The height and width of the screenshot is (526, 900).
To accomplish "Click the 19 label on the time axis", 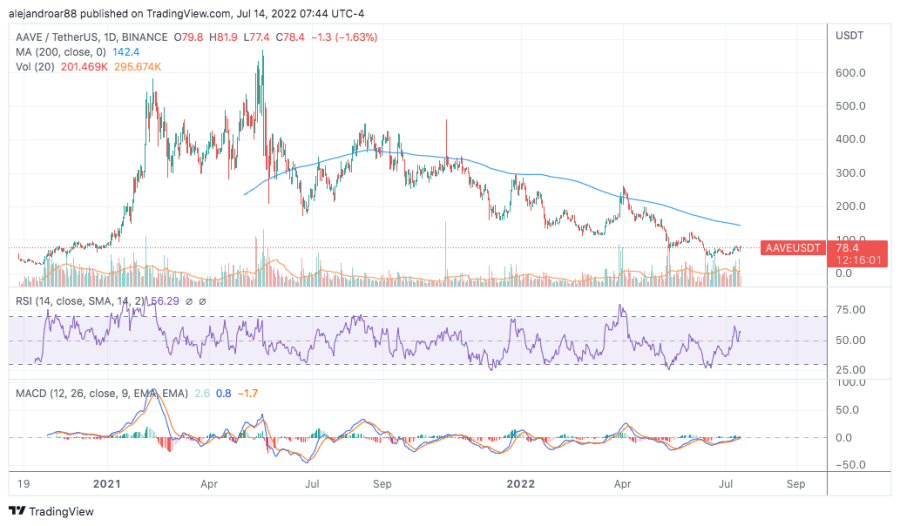I will pos(24,484).
